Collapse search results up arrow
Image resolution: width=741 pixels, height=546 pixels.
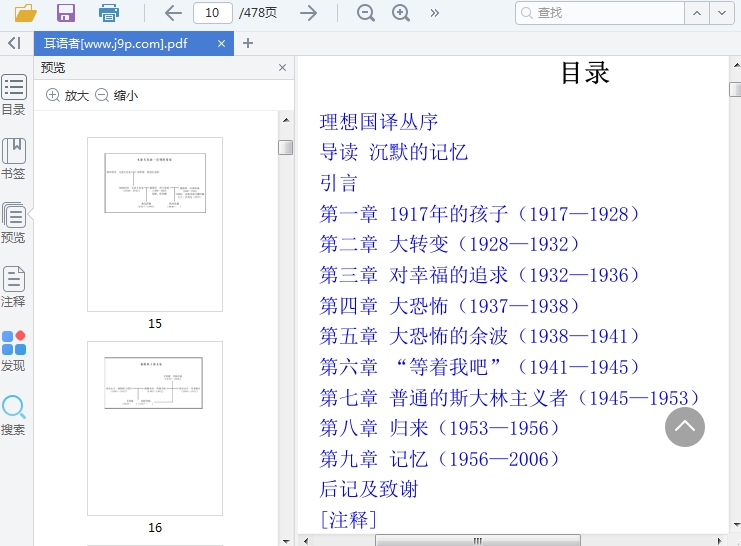(x=697, y=13)
